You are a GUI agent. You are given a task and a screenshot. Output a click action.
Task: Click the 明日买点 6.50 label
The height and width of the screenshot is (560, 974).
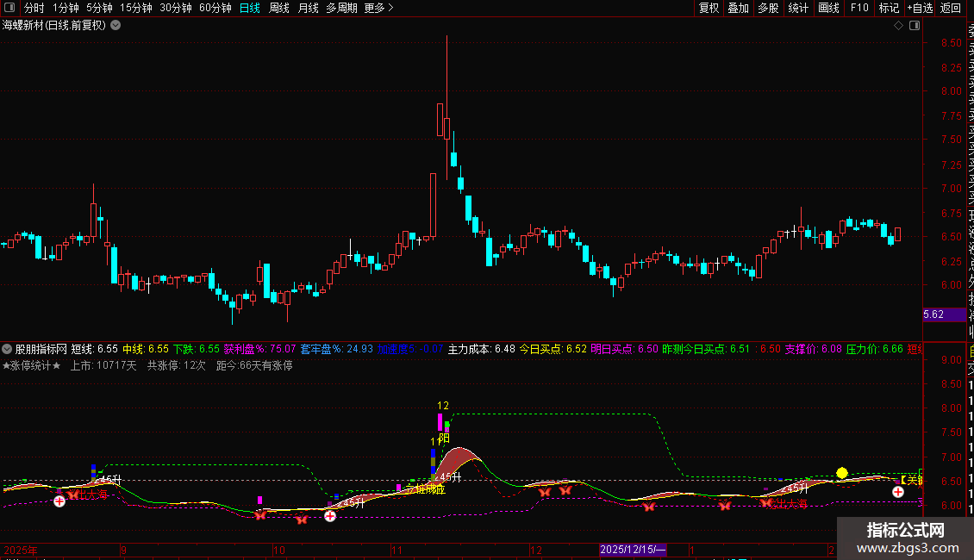(624, 349)
